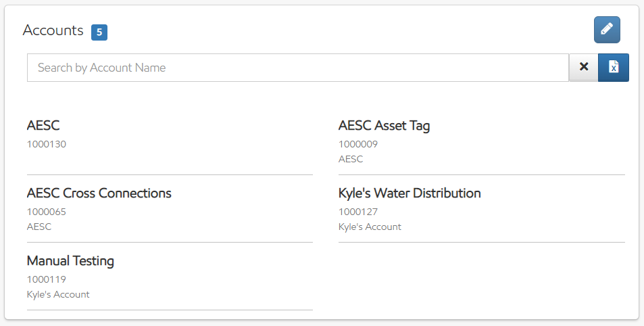Click account number 1000065

click(46, 212)
